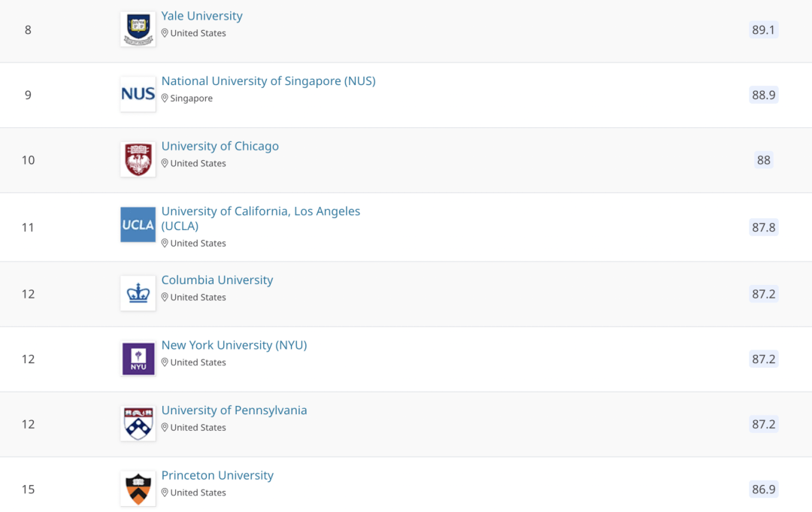Open the University of Chicago crest logo

138,159
